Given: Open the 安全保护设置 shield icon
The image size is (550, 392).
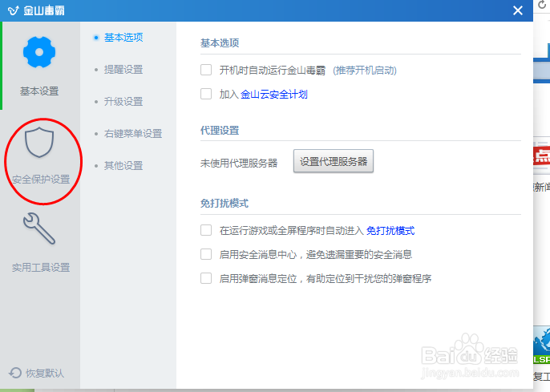Looking at the screenshot, I should (x=39, y=143).
